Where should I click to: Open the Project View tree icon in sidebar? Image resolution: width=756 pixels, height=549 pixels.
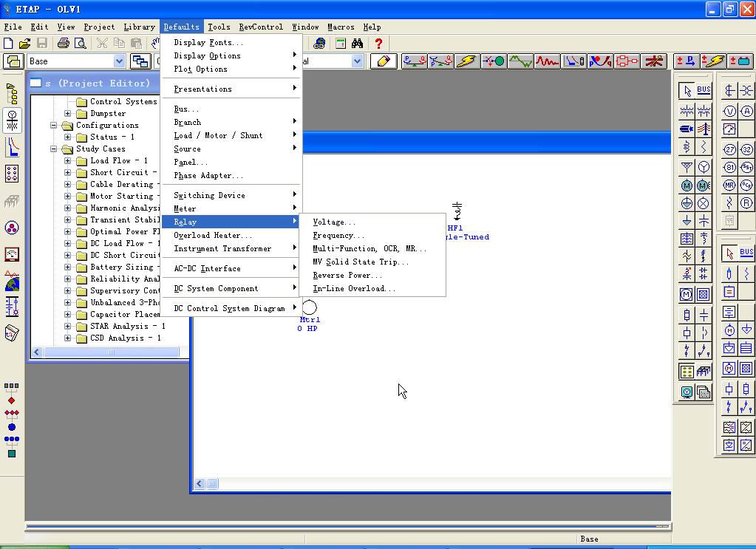12,93
